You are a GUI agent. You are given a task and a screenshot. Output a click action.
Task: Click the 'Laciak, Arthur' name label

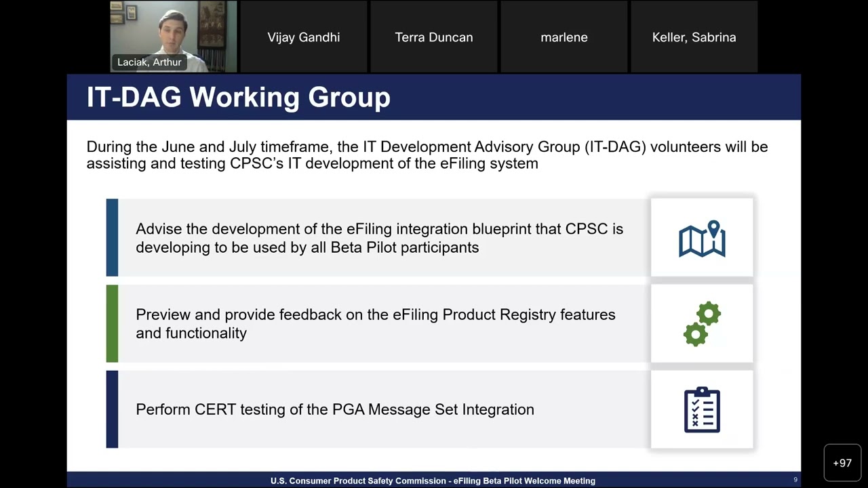[x=149, y=62]
